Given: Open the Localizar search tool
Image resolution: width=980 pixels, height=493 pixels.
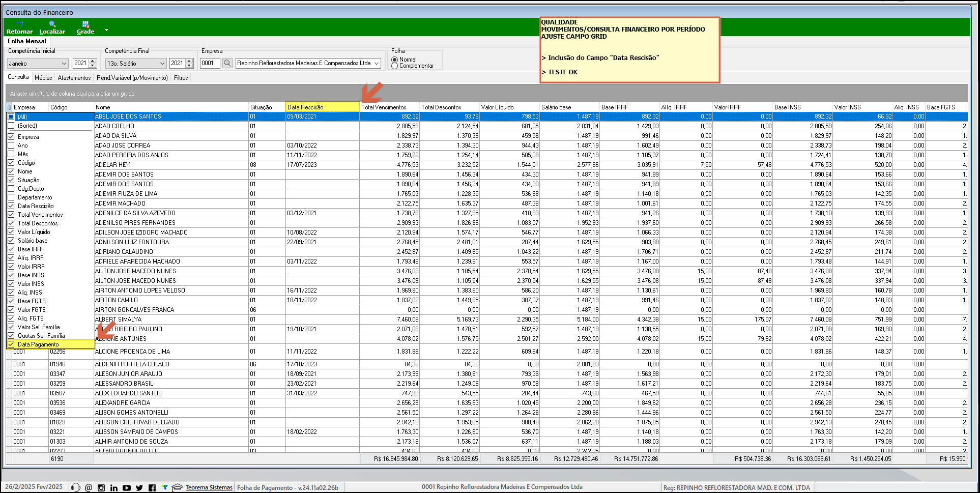Looking at the screenshot, I should point(52,27).
